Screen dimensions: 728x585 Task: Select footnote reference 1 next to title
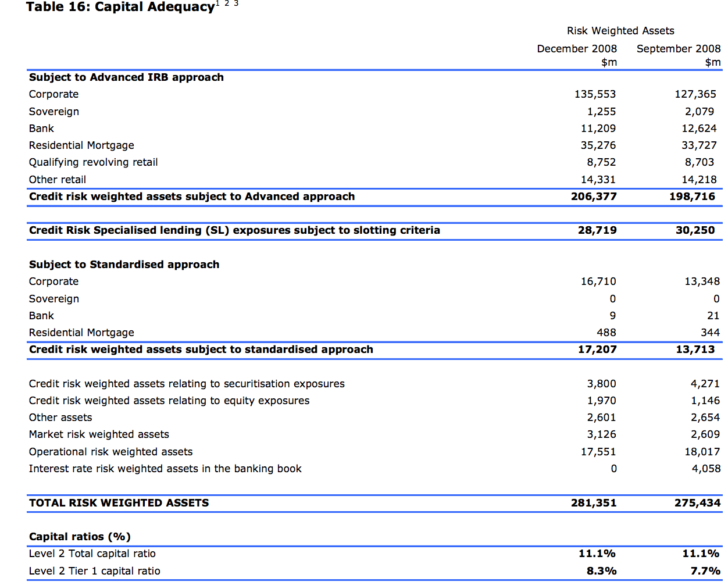[x=216, y=3]
